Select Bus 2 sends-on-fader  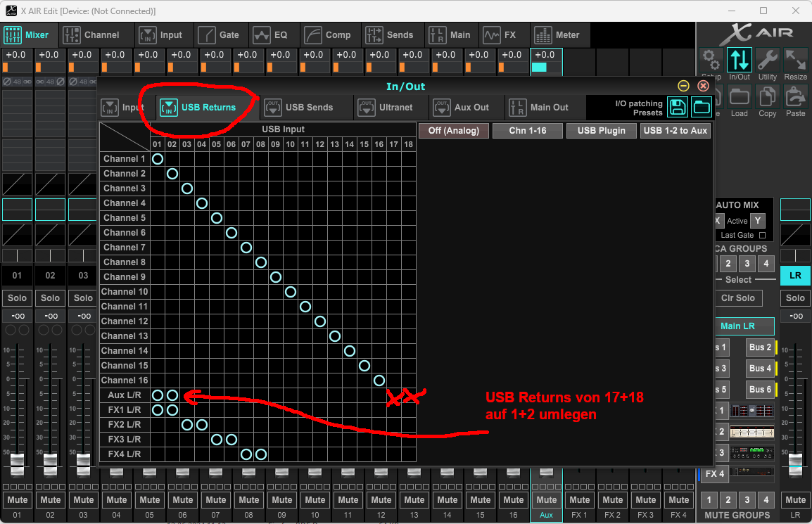(x=760, y=347)
